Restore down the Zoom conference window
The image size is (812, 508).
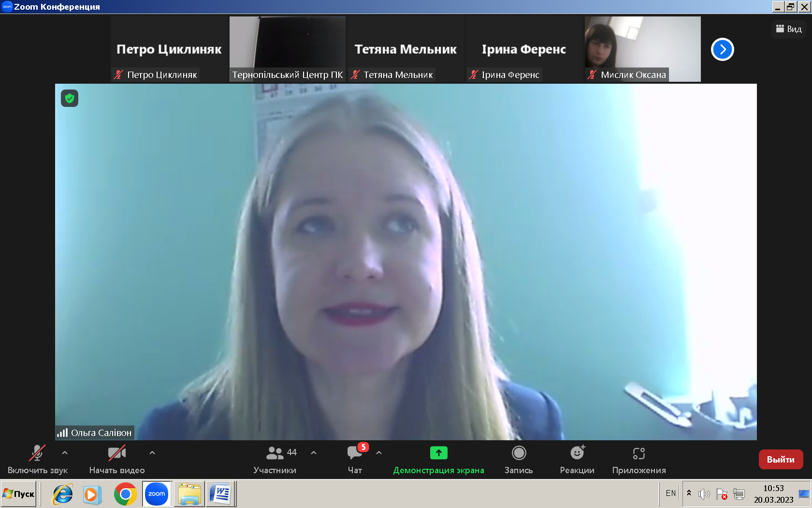coord(791,7)
